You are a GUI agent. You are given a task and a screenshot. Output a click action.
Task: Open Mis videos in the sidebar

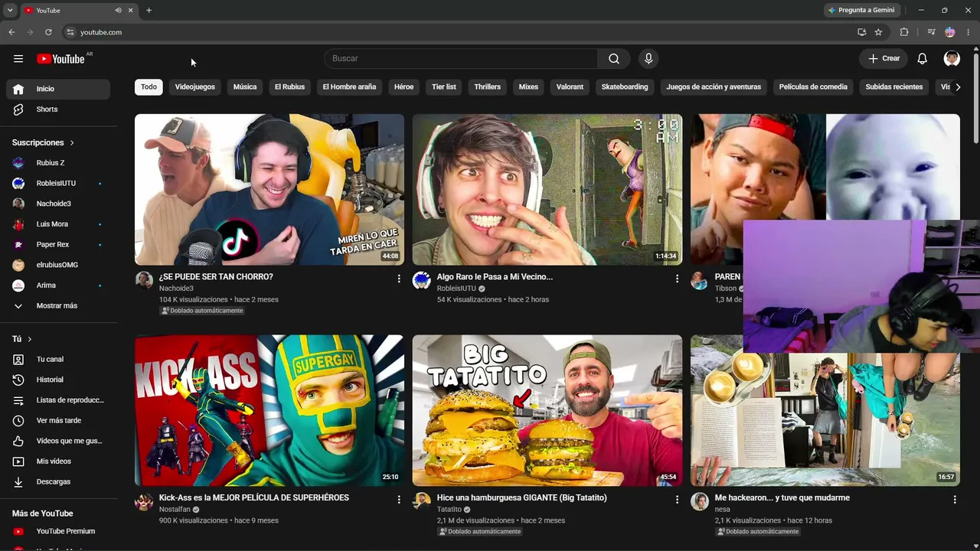click(x=58, y=461)
